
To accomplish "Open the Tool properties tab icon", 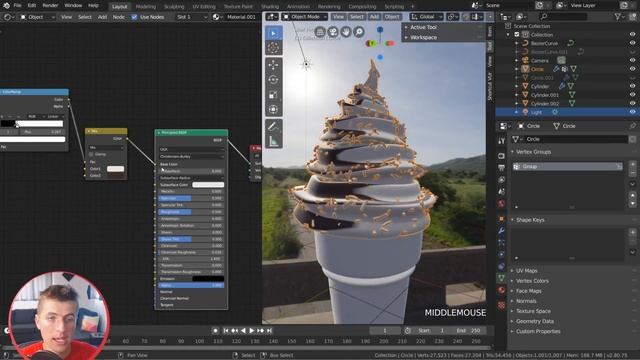I will 502,141.
